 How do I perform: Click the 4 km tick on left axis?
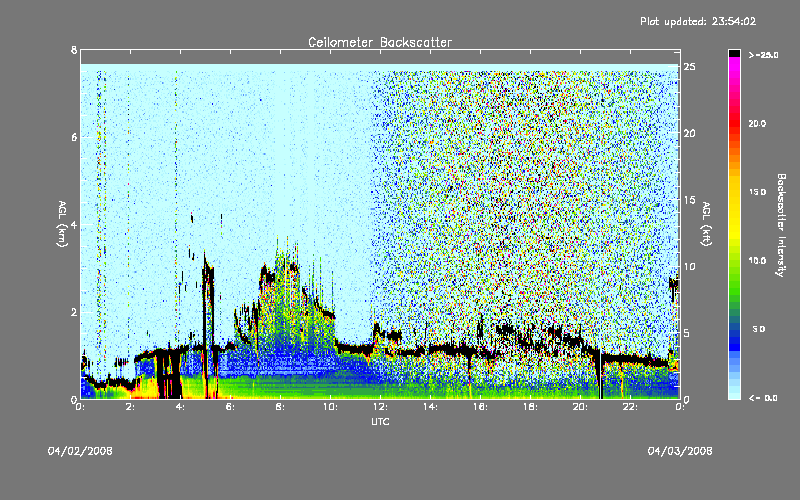pos(74,225)
